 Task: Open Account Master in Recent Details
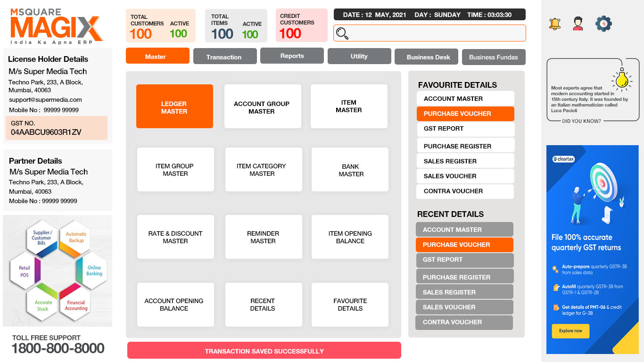point(464,230)
